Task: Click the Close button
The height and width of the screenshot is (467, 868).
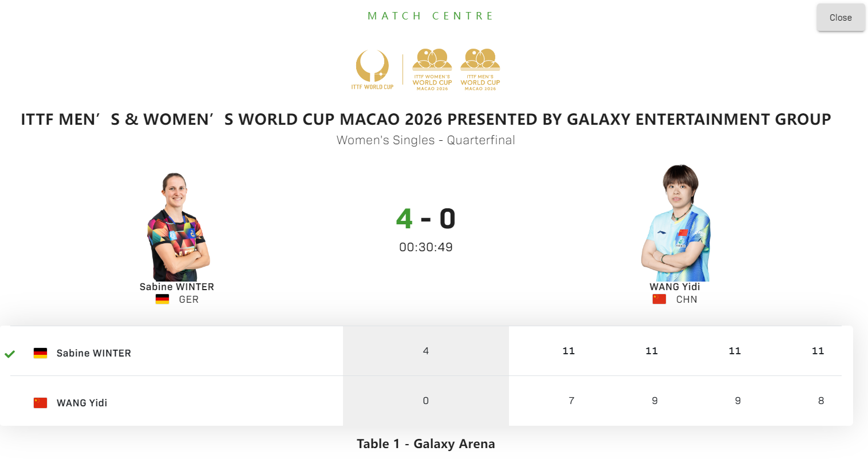Action: pos(841,18)
